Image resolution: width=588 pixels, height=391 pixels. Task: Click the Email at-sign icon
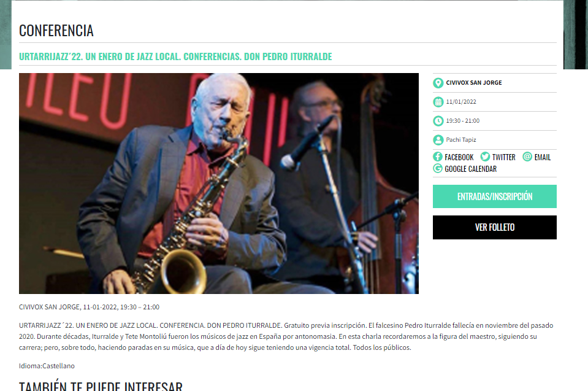pos(527,157)
